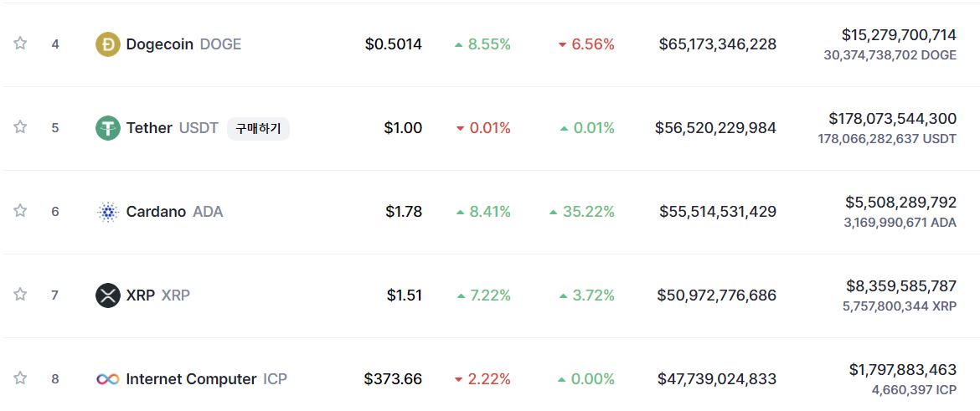Open the Cardano ADA coin page
Screen dimensions: 980x411
(174, 212)
